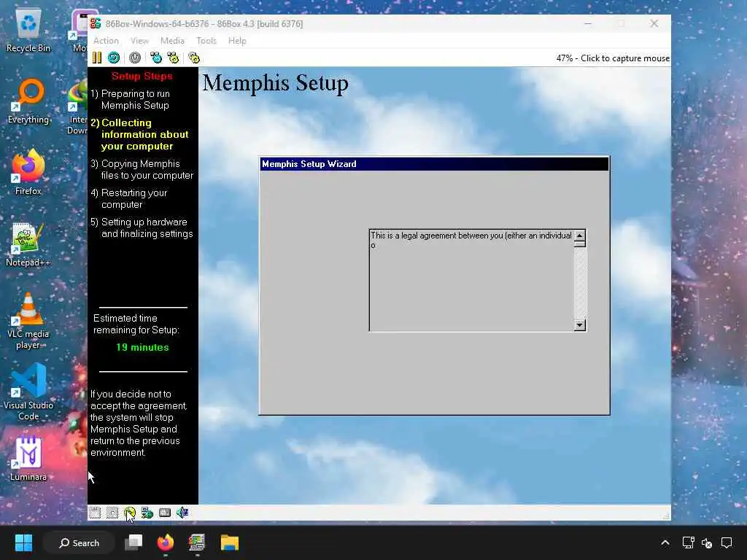Click the teal hard reset icon

pos(113,58)
